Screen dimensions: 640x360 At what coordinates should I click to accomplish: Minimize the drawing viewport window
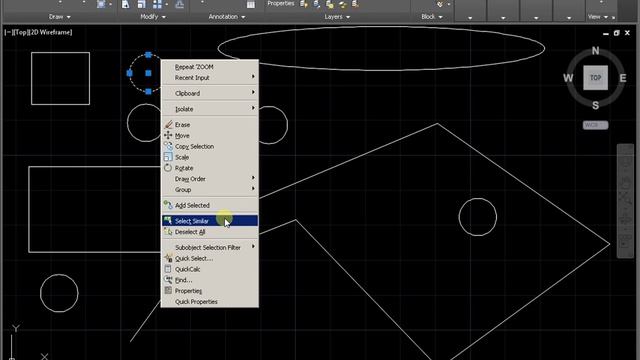[x=606, y=33]
